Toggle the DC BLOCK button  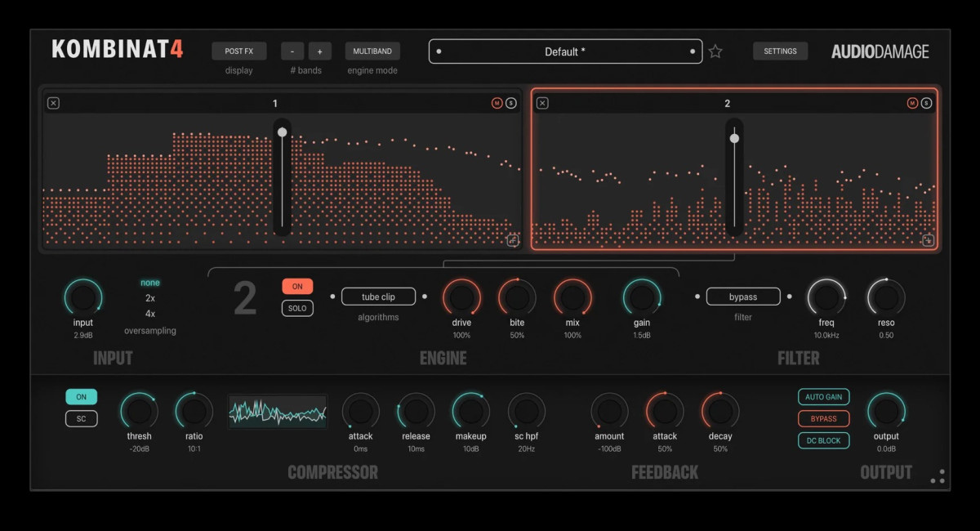pos(823,440)
